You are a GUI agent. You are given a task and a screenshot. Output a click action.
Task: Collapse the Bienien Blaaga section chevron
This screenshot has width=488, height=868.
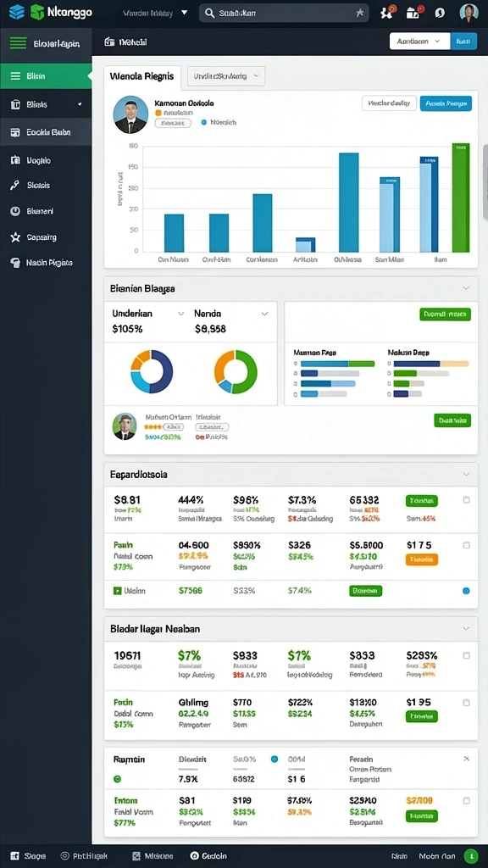[466, 288]
